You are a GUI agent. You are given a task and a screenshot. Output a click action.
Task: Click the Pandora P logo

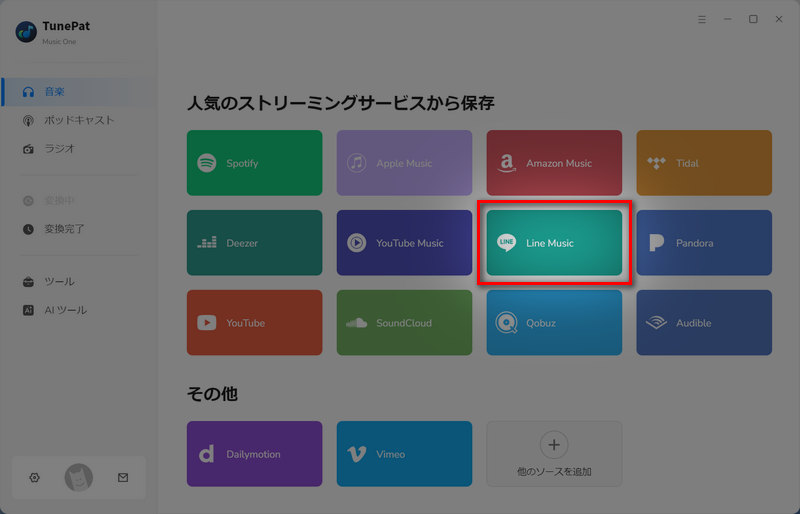pyautogui.click(x=656, y=242)
